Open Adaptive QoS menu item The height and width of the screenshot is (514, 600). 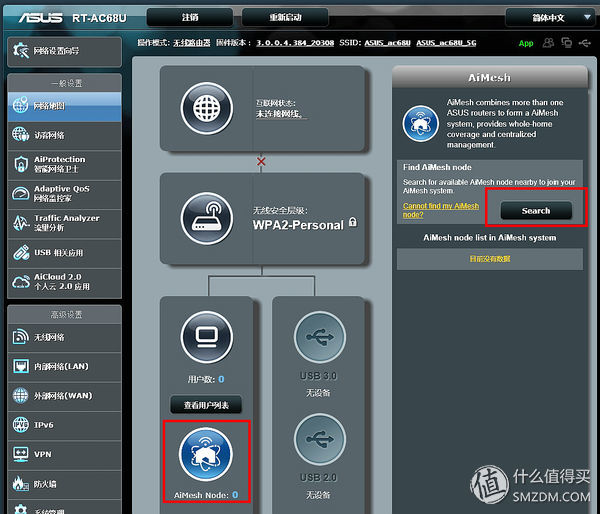point(64,194)
